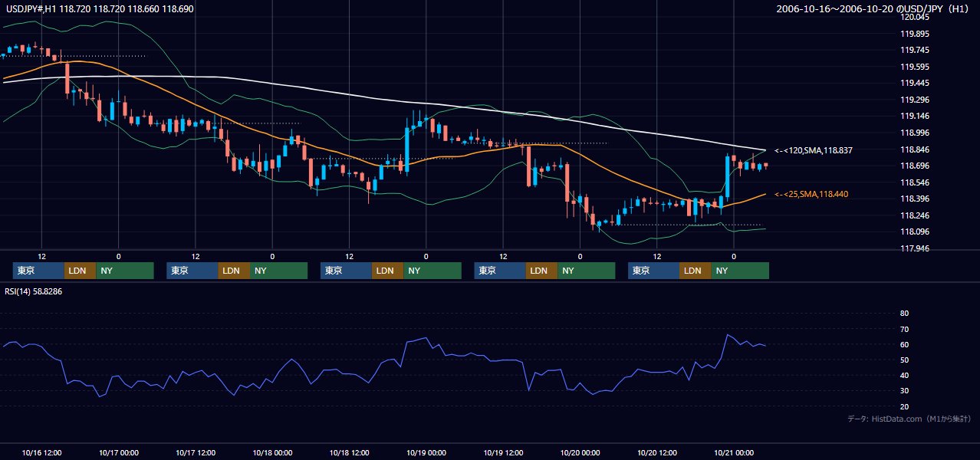The height and width of the screenshot is (460, 980).
Task: Click the 東京 session block above 10/18 12:00
Action: [x=346, y=271]
